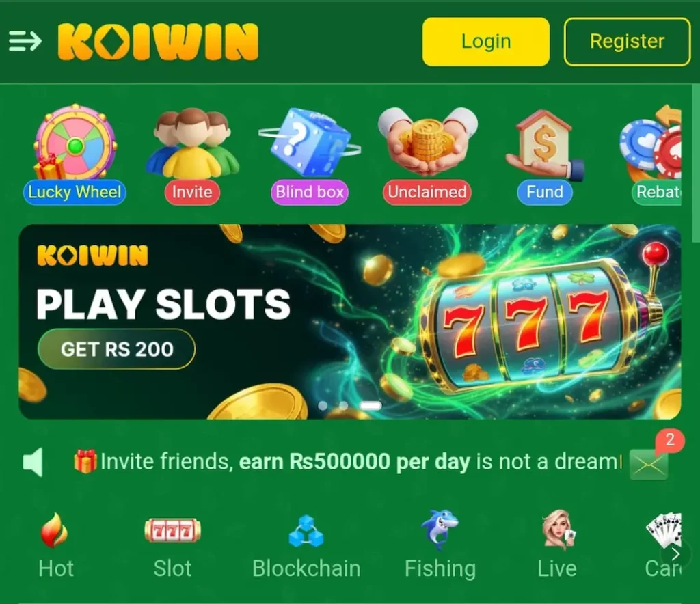Screen dimensions: 700x604
Task: Click the yellow Login button
Action: click(486, 42)
